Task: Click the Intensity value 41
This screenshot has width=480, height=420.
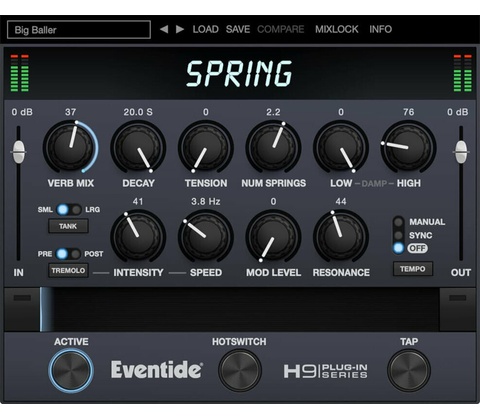Action: point(138,201)
